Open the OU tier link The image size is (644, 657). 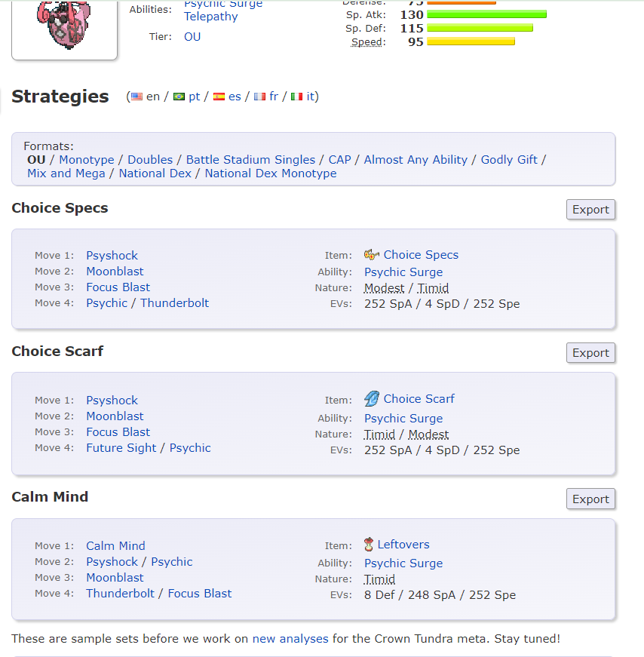[x=192, y=37]
